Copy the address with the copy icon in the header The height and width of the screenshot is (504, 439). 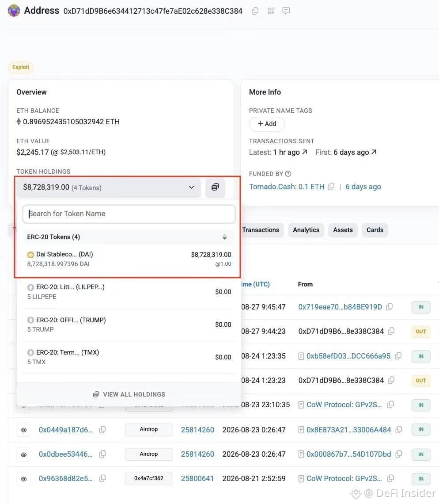click(255, 11)
